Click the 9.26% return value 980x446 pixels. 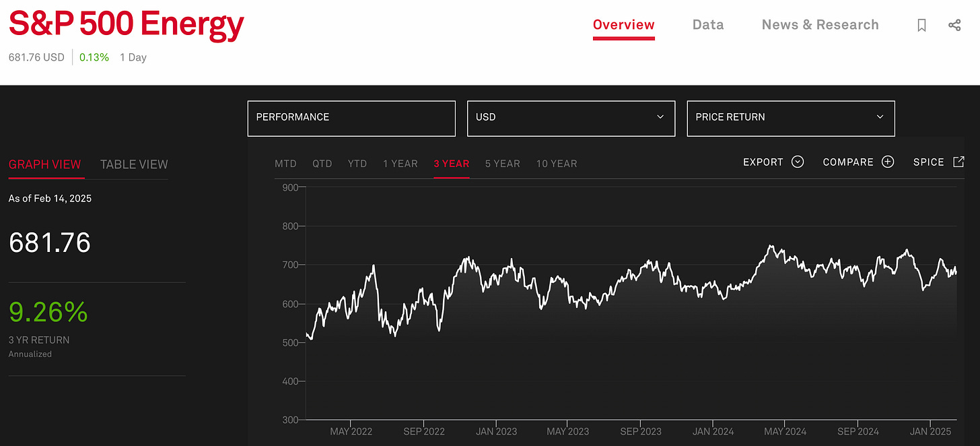pyautogui.click(x=48, y=312)
